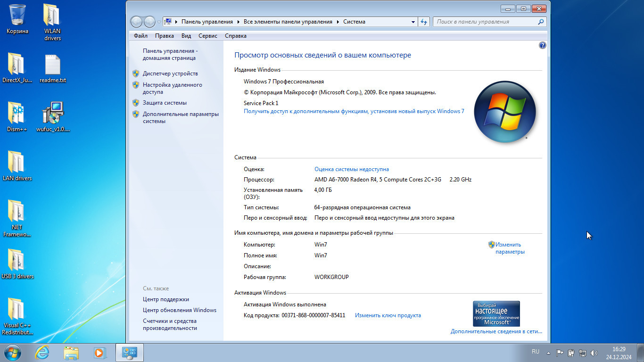The image size is (644, 362).
Task: Click the control panel search field
Action: tap(486, 22)
